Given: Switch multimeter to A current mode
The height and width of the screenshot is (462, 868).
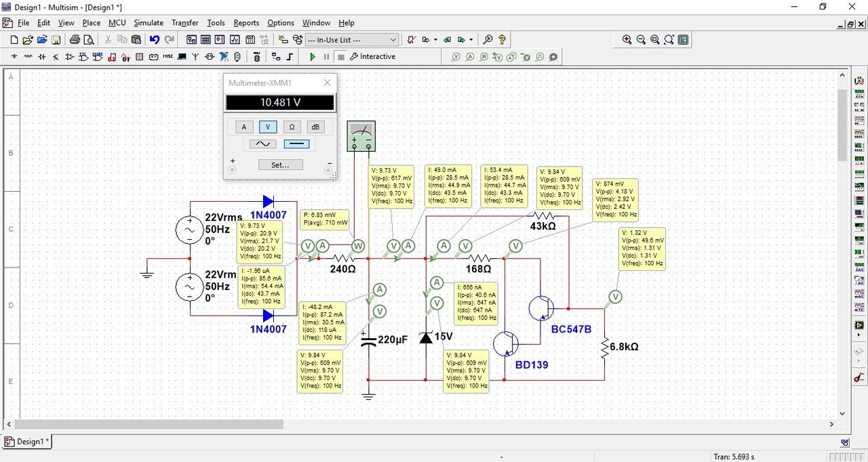Looking at the screenshot, I should point(244,127).
